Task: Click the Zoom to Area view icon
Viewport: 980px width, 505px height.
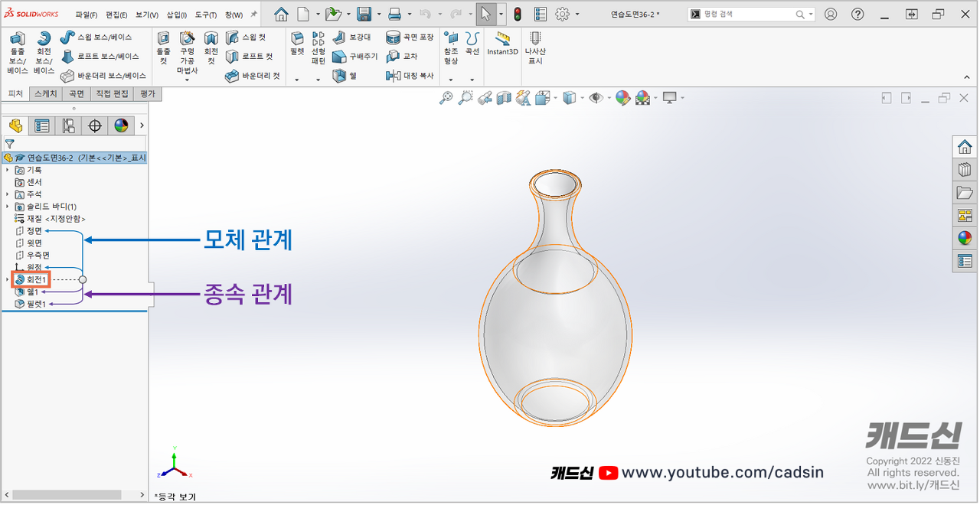Action: (465, 98)
